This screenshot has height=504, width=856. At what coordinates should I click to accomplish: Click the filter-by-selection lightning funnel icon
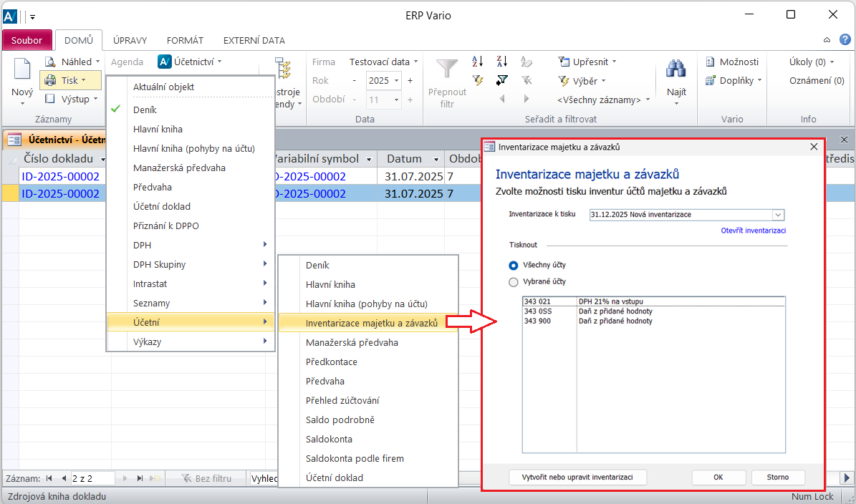coord(478,80)
